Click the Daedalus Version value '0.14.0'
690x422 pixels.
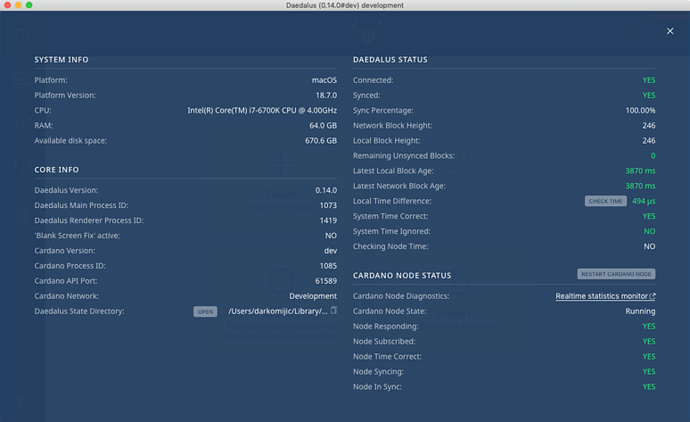click(x=326, y=190)
